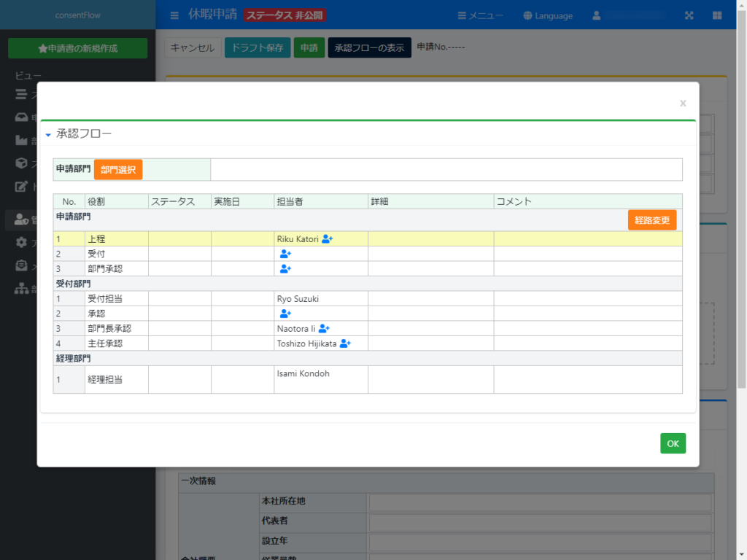Click the 上程 role cell
Viewport: 747px width, 560px height.
(x=116, y=239)
